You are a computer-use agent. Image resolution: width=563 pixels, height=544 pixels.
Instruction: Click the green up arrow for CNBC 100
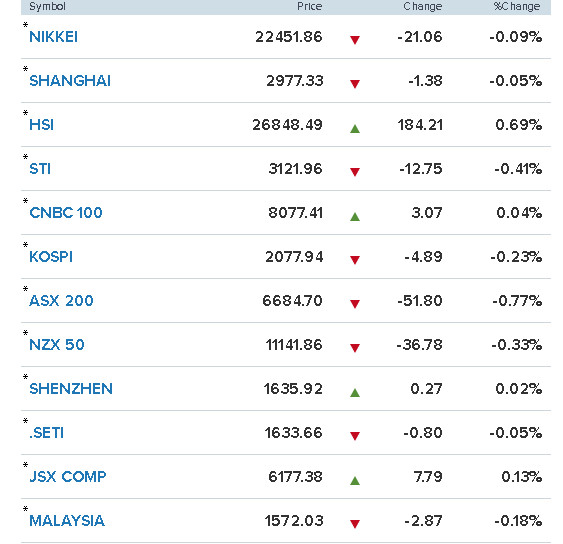(355, 217)
